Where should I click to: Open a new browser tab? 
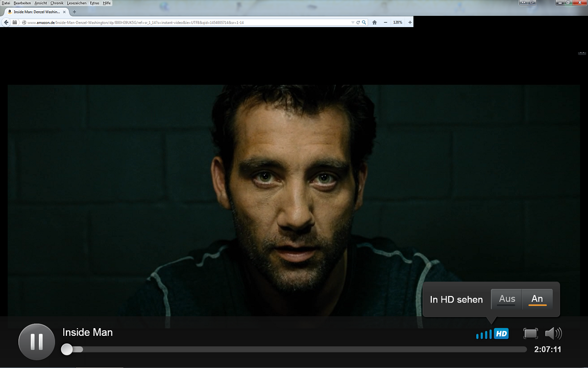(74, 12)
